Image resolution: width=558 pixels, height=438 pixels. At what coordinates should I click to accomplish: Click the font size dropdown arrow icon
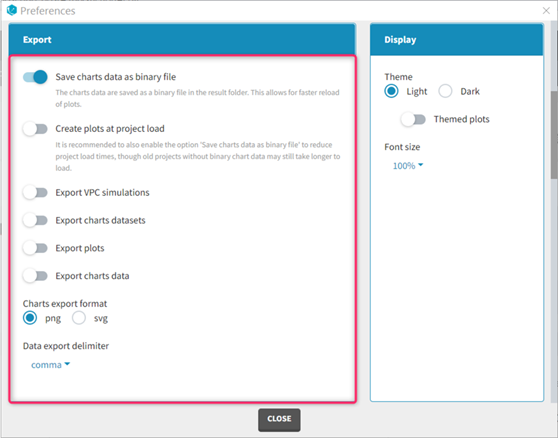coord(421,165)
